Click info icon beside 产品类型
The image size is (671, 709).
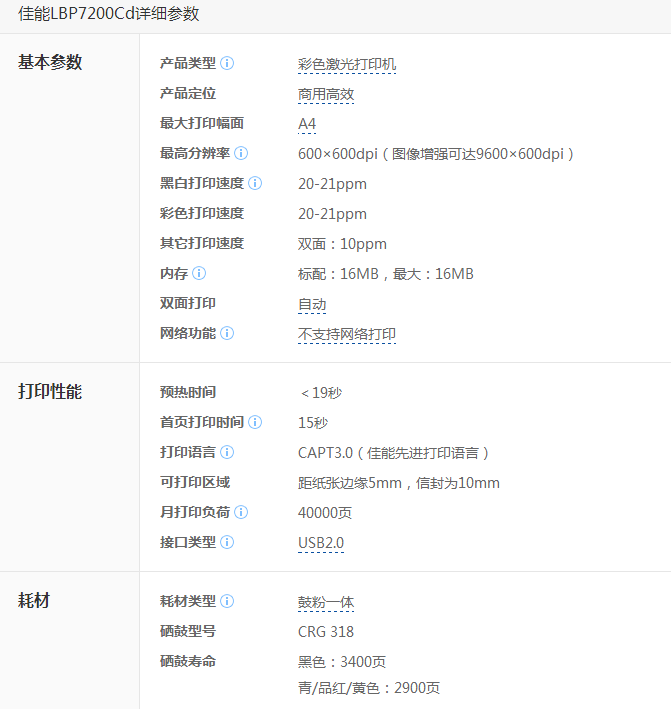pyautogui.click(x=227, y=63)
